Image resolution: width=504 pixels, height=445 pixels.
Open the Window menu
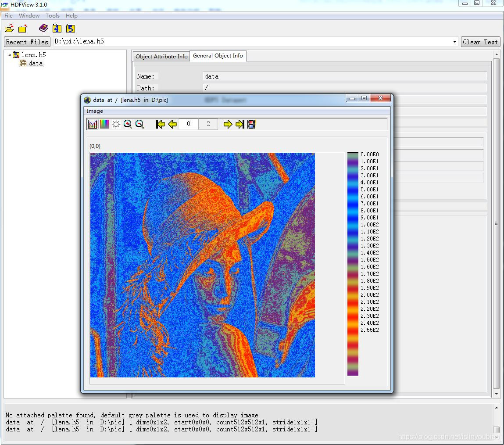pyautogui.click(x=29, y=16)
